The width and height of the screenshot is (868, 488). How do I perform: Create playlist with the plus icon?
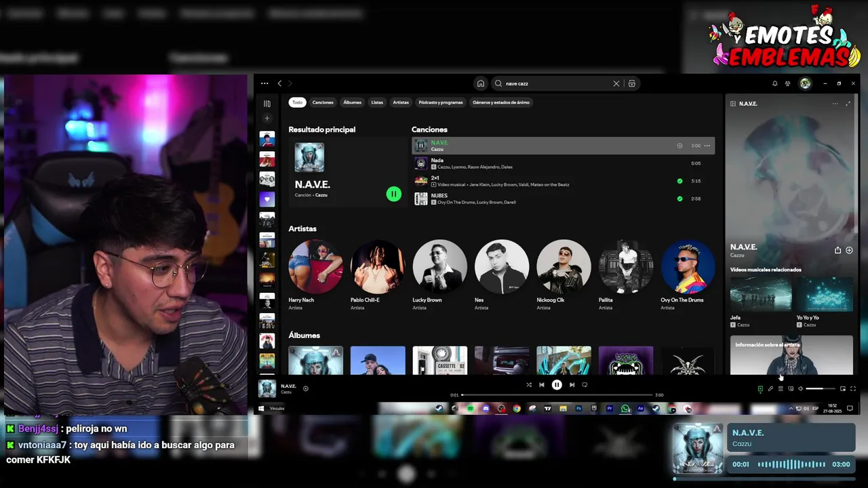point(267,119)
